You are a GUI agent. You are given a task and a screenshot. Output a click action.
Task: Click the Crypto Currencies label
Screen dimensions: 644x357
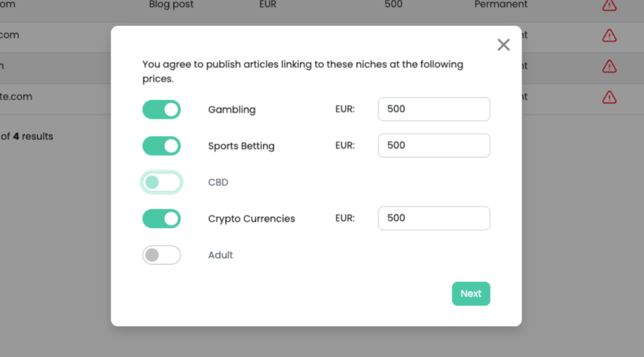pyautogui.click(x=252, y=218)
